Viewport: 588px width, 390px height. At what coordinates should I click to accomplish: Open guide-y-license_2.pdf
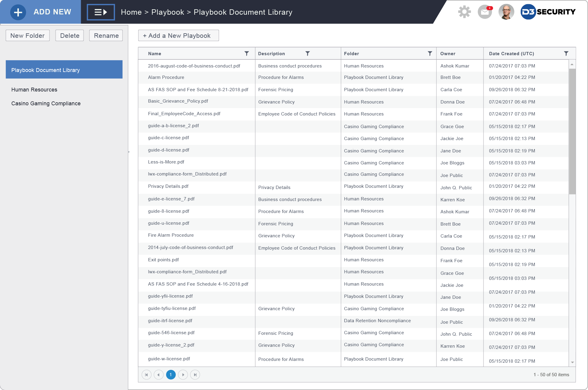click(171, 345)
